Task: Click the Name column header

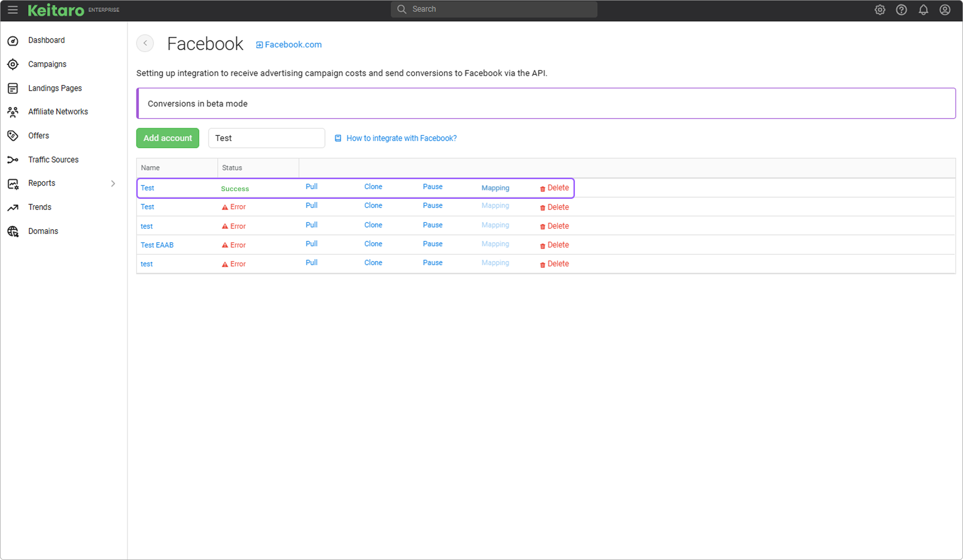Action: click(x=177, y=168)
